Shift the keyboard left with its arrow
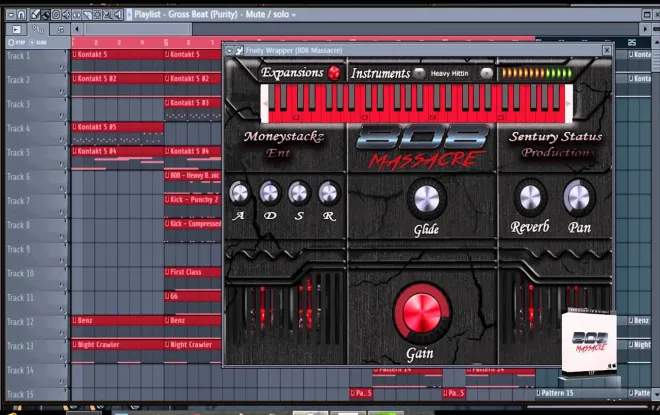 coord(265,104)
